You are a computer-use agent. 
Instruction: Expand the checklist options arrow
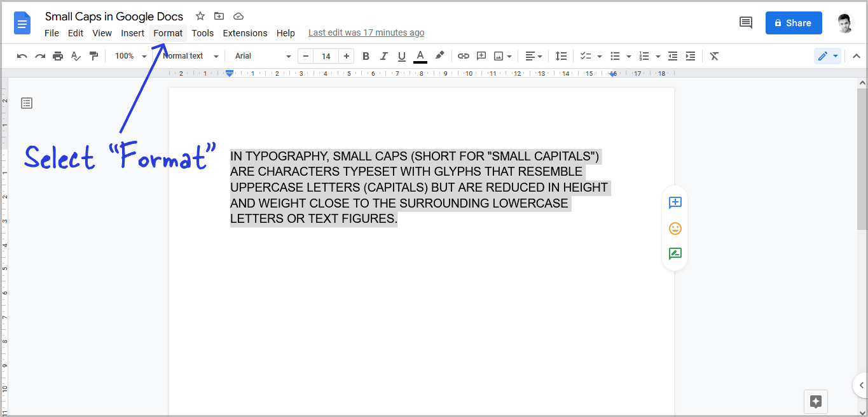pyautogui.click(x=600, y=56)
